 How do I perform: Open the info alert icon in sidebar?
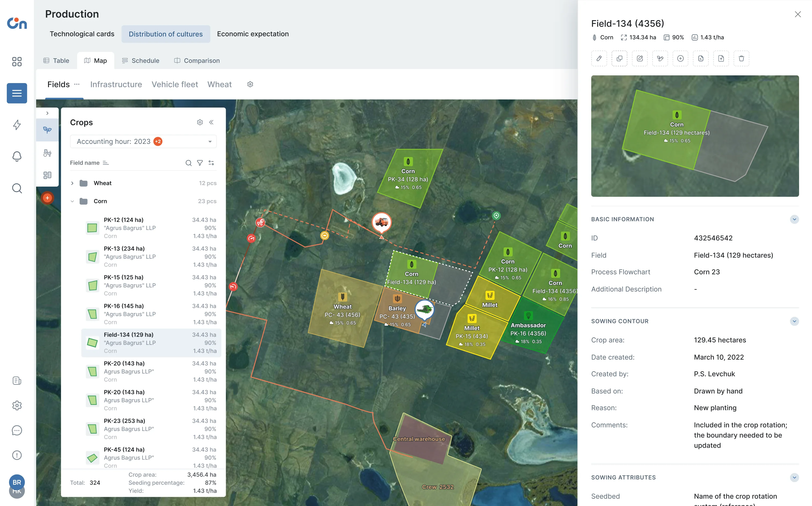click(x=17, y=455)
